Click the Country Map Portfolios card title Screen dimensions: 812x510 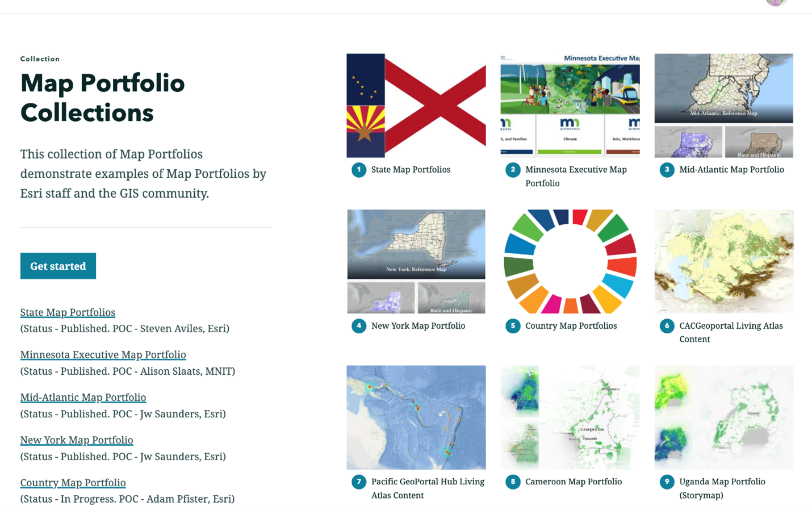[x=571, y=325]
